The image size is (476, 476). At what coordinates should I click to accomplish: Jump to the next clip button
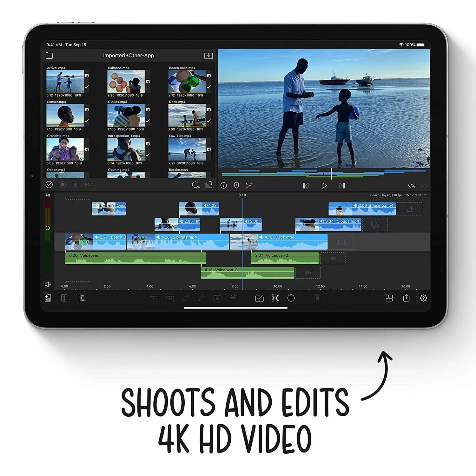click(x=342, y=186)
